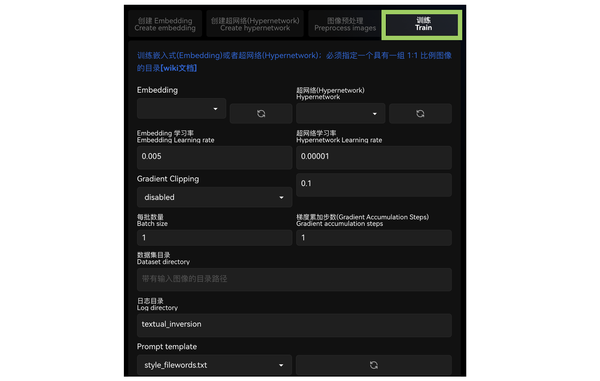Click the Embedding Learning rate field
Image resolution: width=600 pixels, height=381 pixels.
[215, 157]
